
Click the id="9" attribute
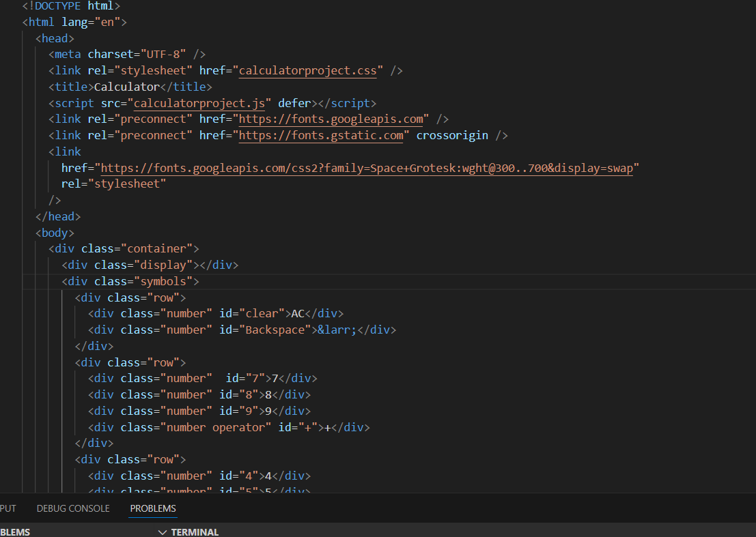tap(238, 411)
